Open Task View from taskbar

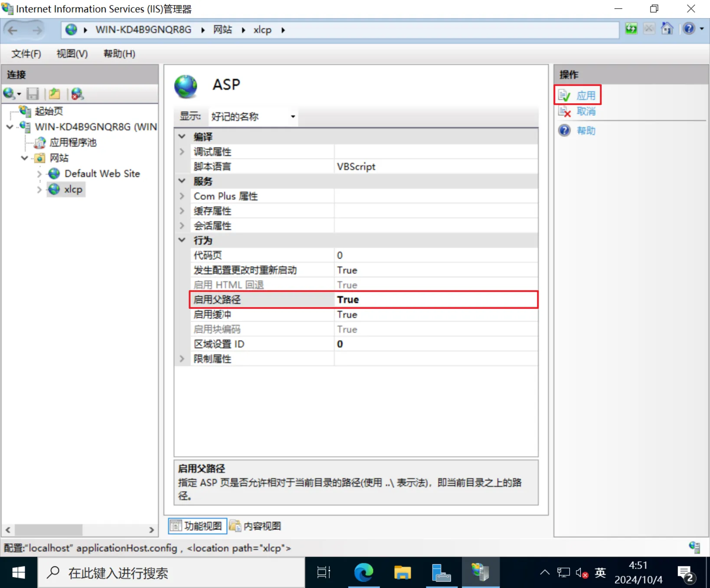pyautogui.click(x=324, y=573)
